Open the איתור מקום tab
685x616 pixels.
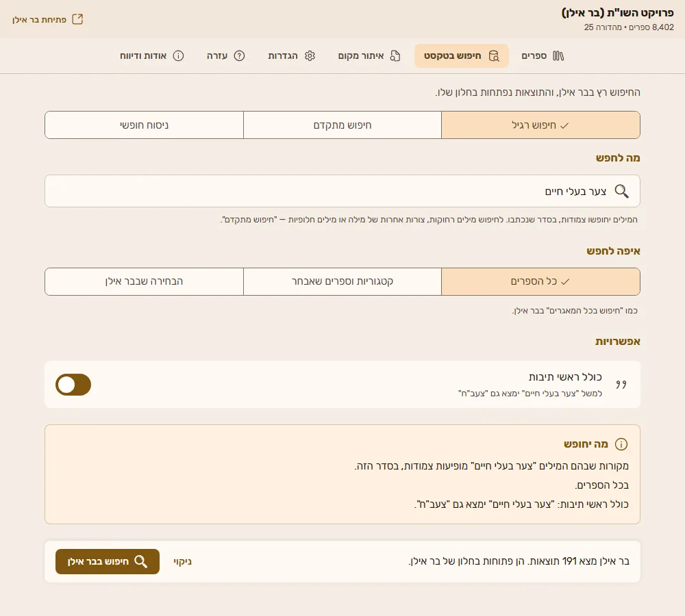(x=369, y=56)
